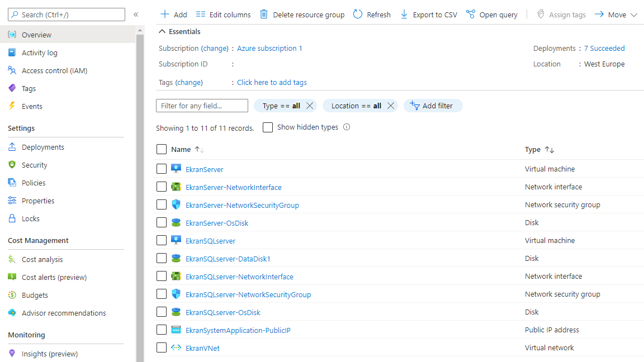Click the Export to CSV download icon

tap(404, 15)
